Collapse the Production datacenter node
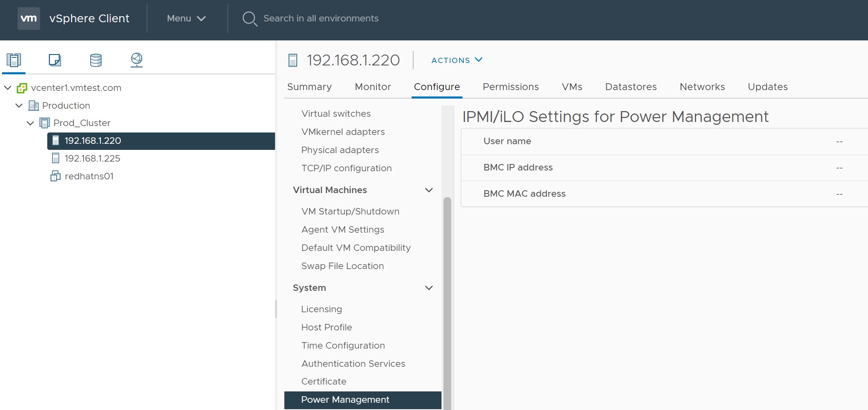The height and width of the screenshot is (410, 868). (19, 105)
